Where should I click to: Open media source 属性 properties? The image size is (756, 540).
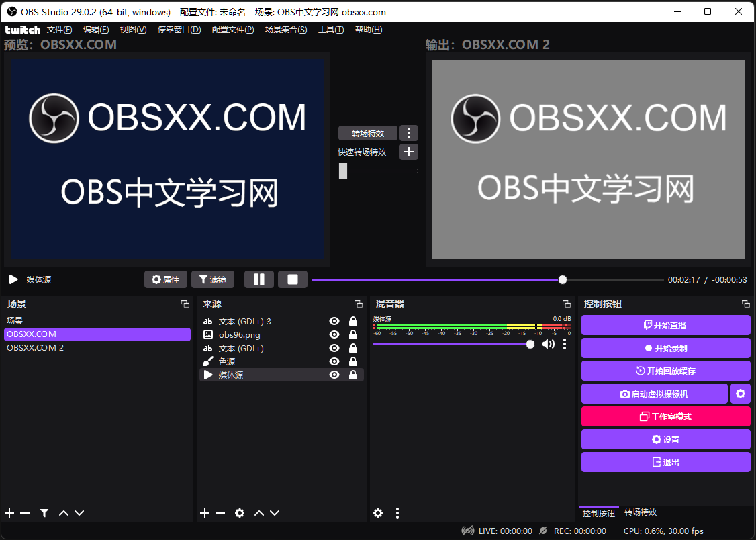point(165,279)
